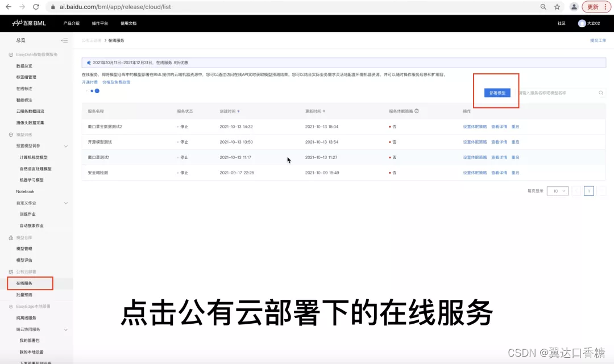Click the magnifier icon in the model search box

point(601,92)
